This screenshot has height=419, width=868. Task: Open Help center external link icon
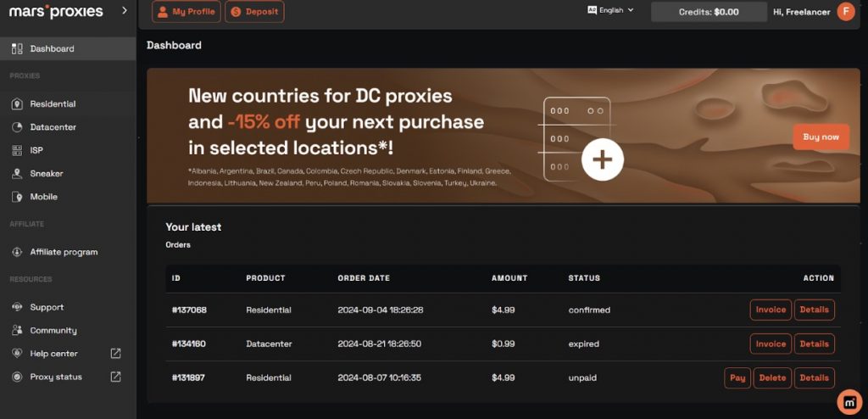pos(115,354)
